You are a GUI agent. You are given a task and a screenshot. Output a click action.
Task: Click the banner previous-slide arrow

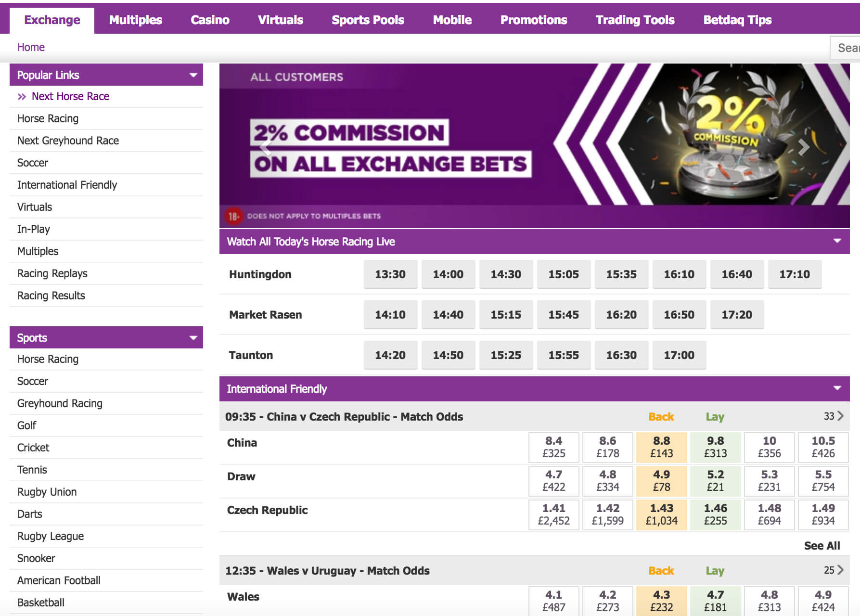click(265, 147)
